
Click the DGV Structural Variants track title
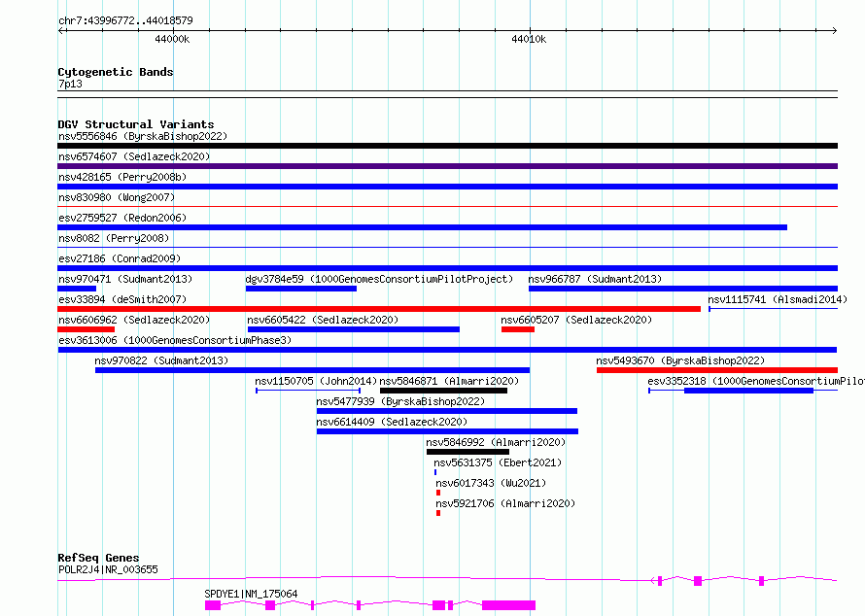point(136,124)
